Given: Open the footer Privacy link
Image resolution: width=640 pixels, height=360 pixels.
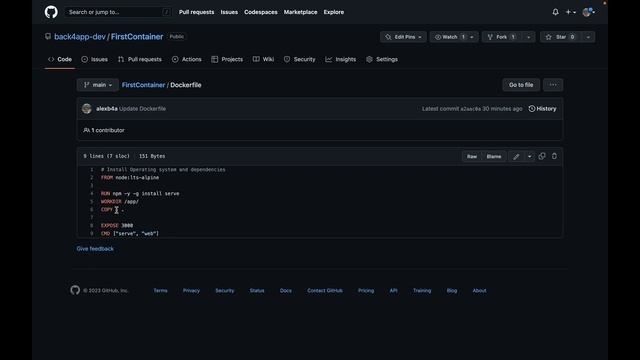Looking at the screenshot, I should (x=191, y=291).
